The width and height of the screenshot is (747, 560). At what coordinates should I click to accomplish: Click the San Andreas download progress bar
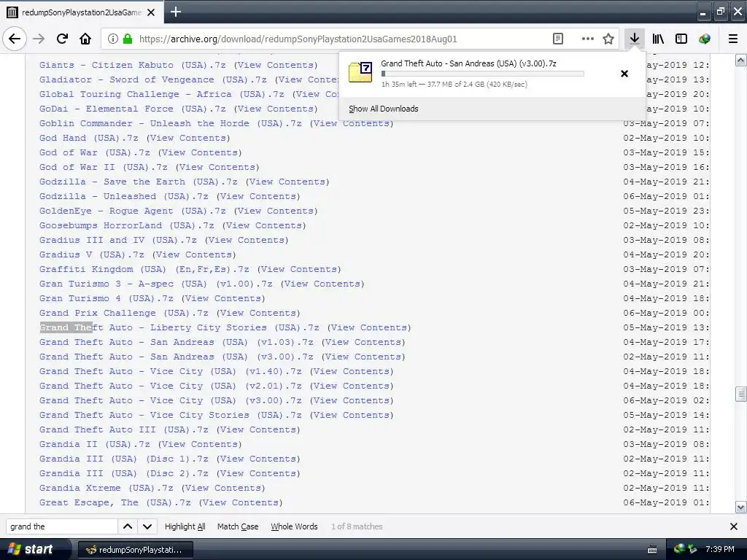click(483, 74)
